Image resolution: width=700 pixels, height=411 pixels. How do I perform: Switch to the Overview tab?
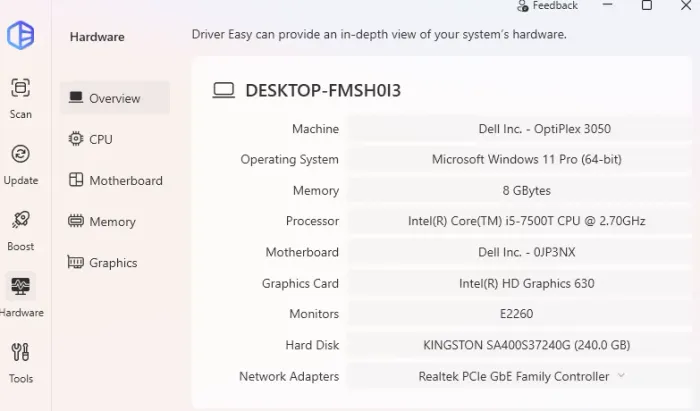115,98
